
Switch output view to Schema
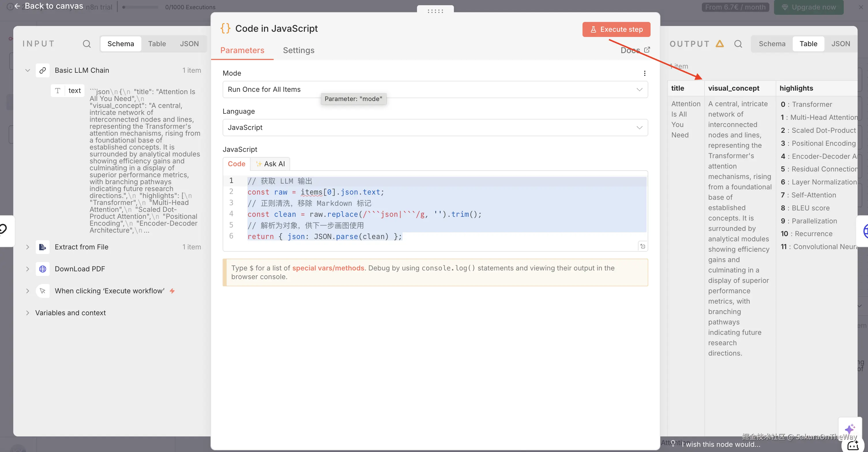click(x=772, y=44)
